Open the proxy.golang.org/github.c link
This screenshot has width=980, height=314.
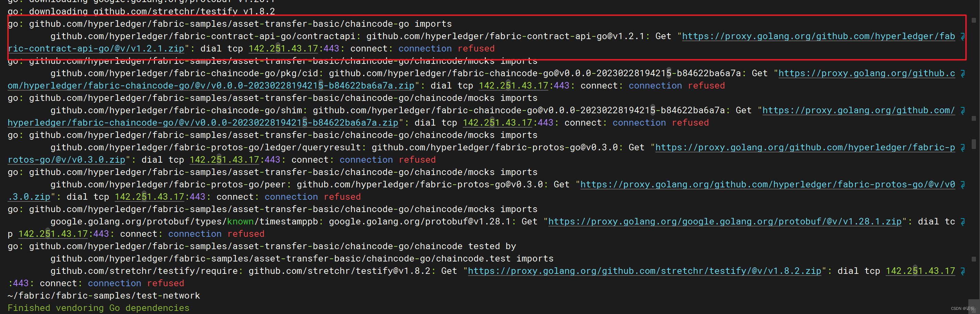(867, 73)
